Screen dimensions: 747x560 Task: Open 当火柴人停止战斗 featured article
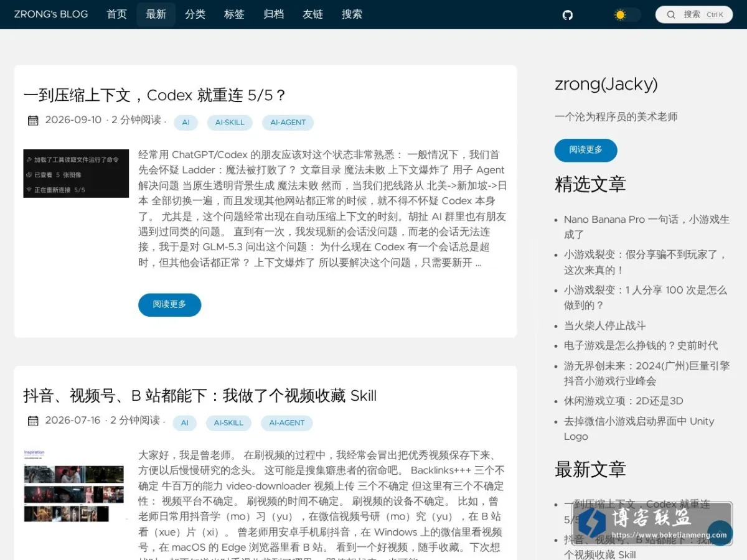point(605,325)
